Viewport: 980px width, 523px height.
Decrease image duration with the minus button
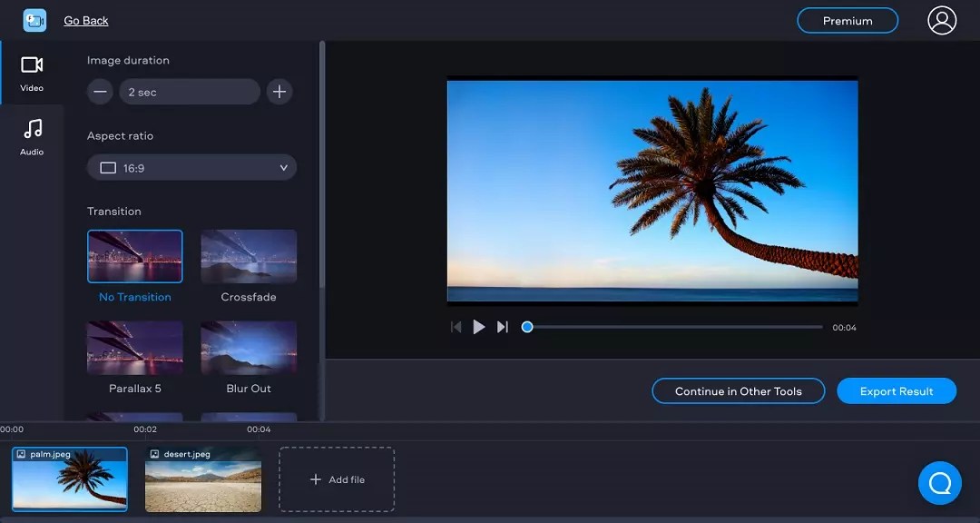[100, 91]
